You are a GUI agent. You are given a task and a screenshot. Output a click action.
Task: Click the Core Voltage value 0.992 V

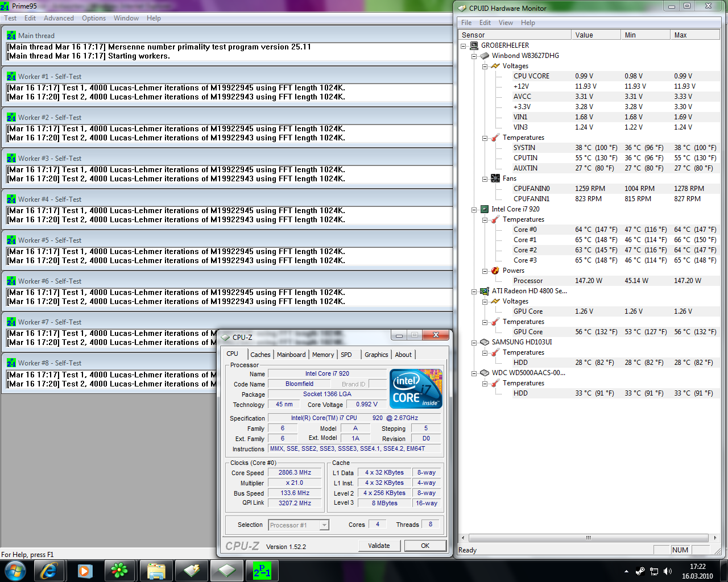tap(367, 404)
